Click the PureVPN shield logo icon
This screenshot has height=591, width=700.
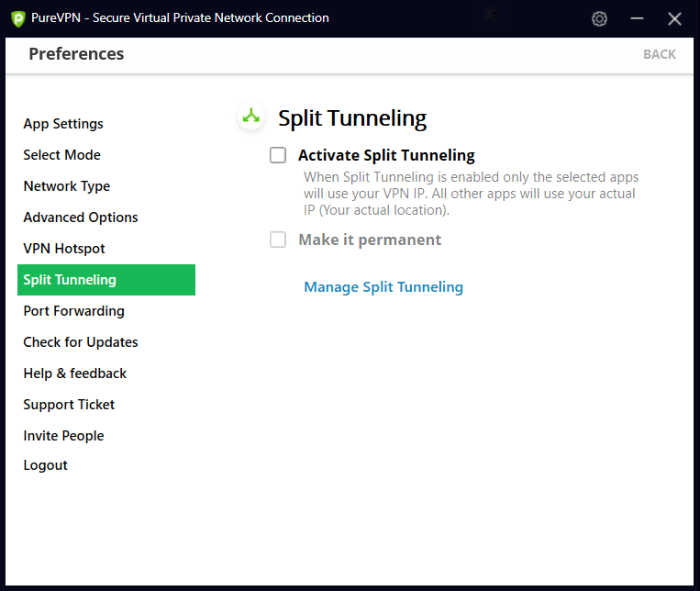click(x=18, y=18)
